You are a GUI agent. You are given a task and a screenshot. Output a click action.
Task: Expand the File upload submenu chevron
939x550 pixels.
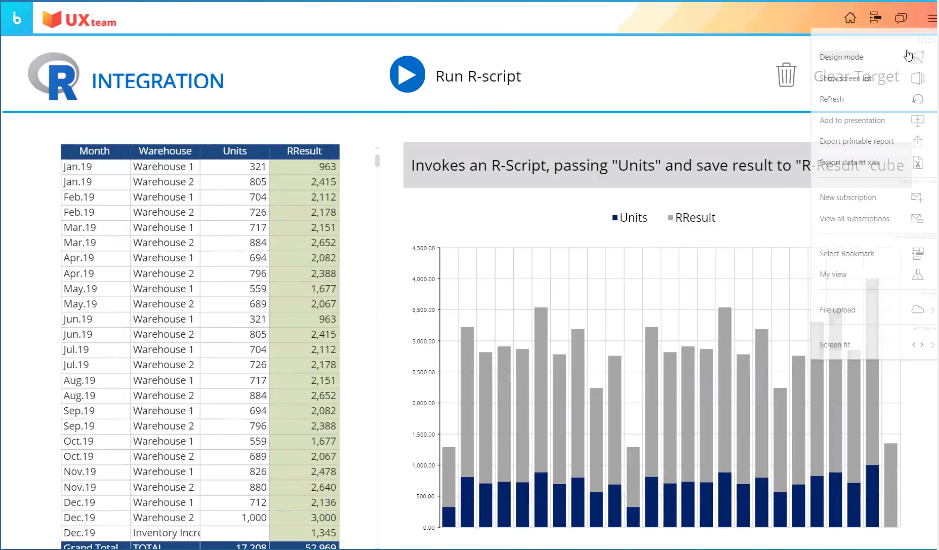(932, 310)
